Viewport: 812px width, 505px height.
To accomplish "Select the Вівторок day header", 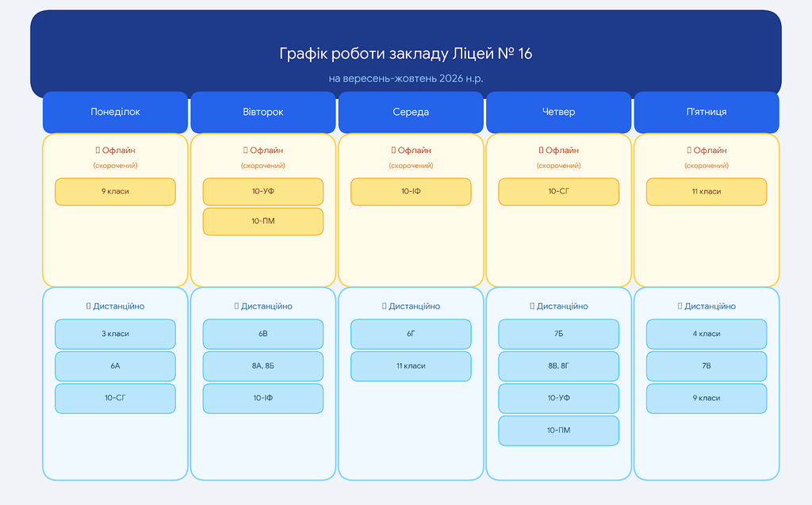I will 263,112.
